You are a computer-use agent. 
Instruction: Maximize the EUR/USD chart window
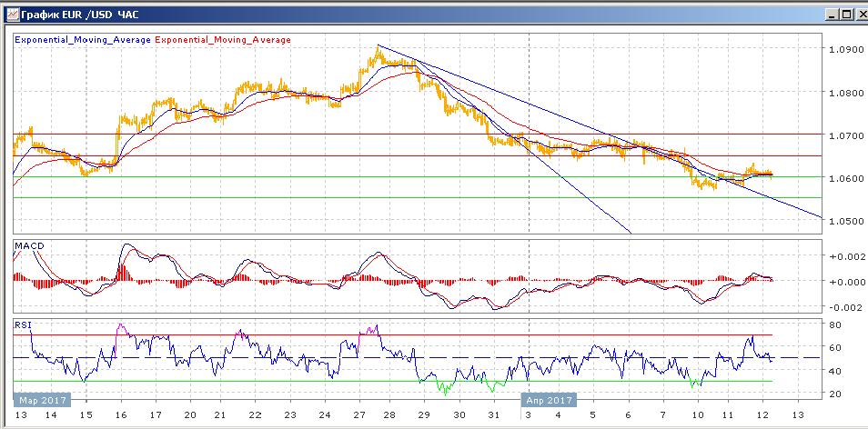tap(845, 15)
